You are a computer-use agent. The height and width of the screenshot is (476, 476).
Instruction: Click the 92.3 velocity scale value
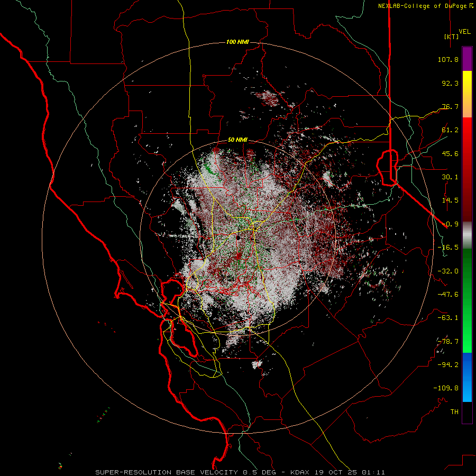(x=450, y=83)
